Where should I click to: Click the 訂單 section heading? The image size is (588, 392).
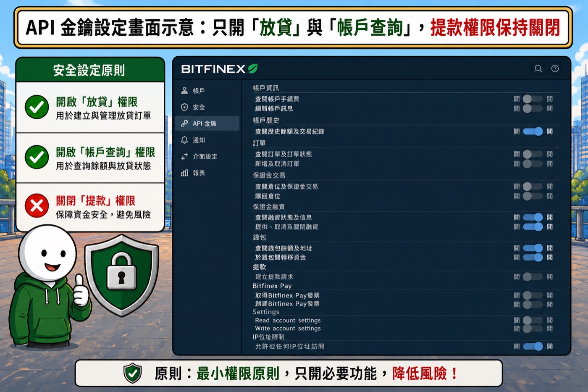pos(259,143)
